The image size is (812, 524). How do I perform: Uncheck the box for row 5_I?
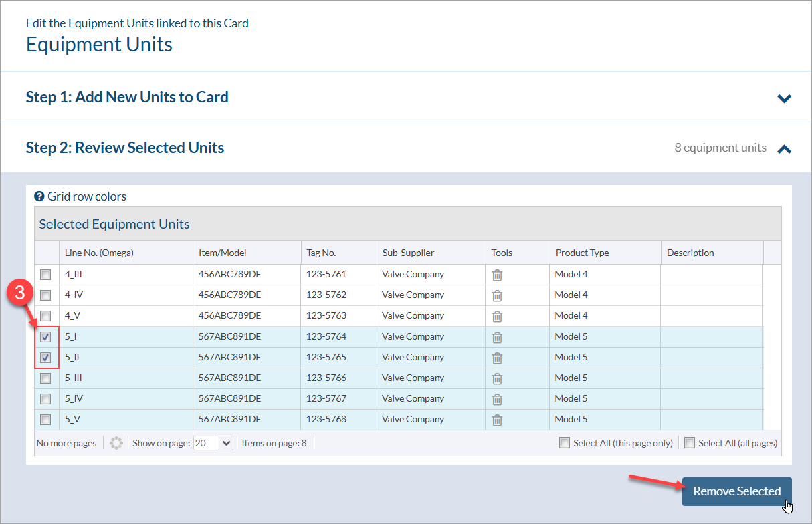tap(45, 337)
